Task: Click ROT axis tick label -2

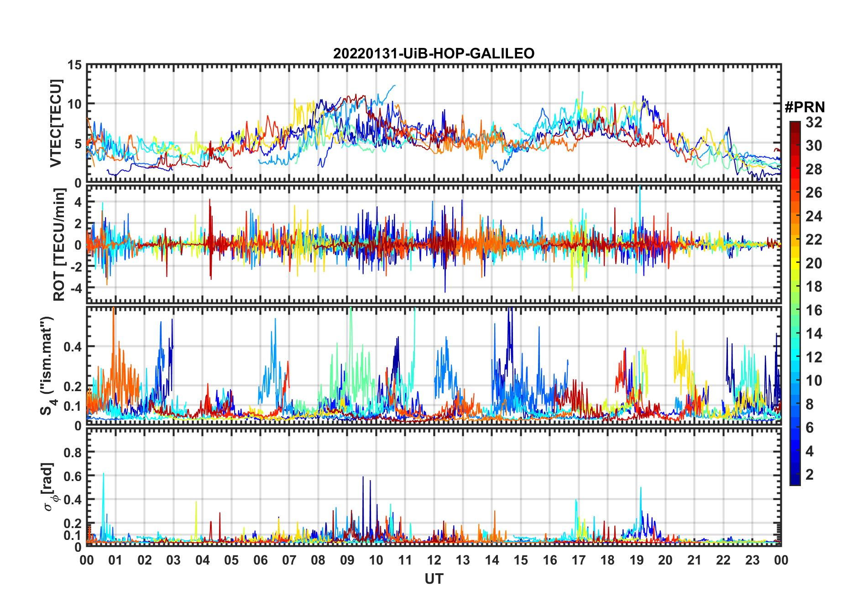Action: 76,267
